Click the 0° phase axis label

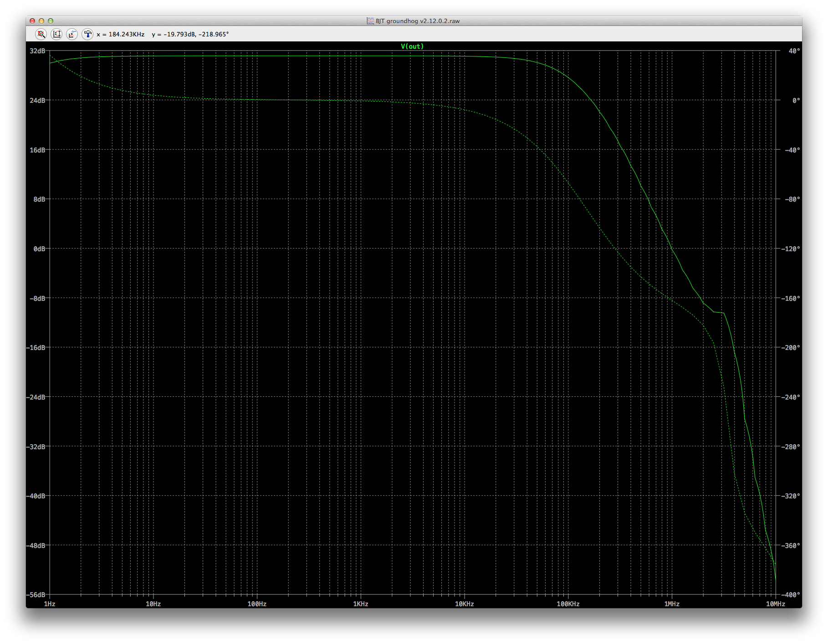[x=796, y=101]
